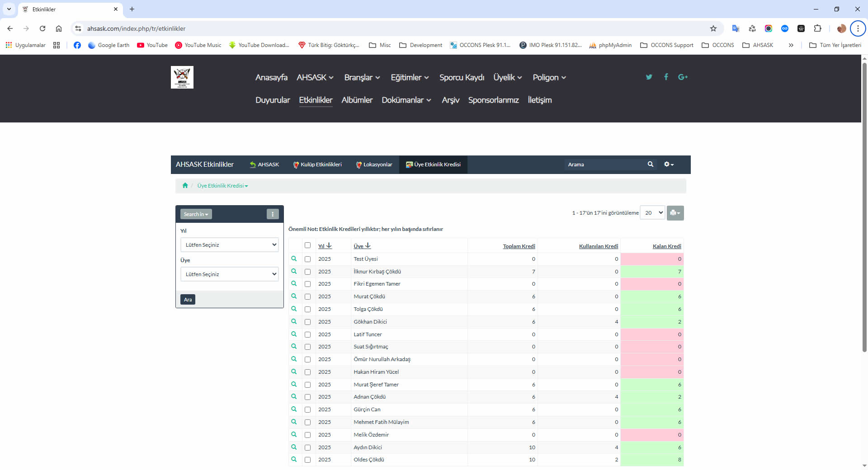Screen dimensions: 868x470
Task: Open the three-dot search panel options
Action: [x=273, y=214]
